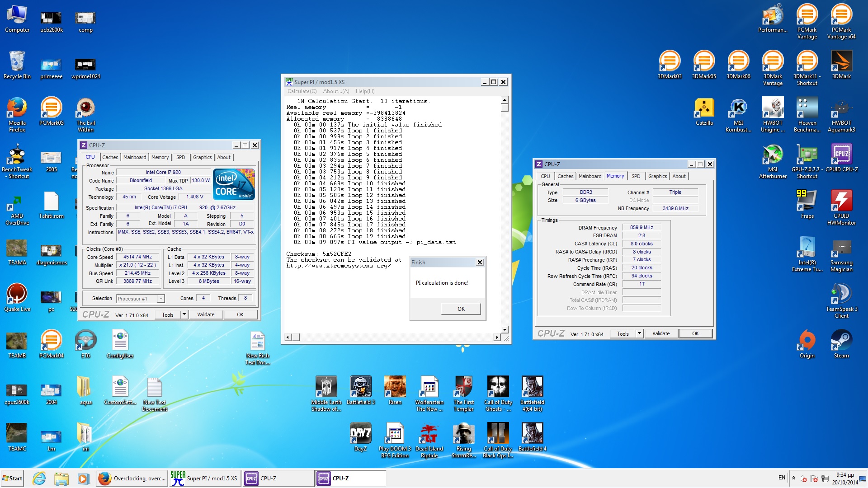This screenshot has width=868, height=488.
Task: Launch Windows Media Player from the taskbar
Action: point(83,478)
